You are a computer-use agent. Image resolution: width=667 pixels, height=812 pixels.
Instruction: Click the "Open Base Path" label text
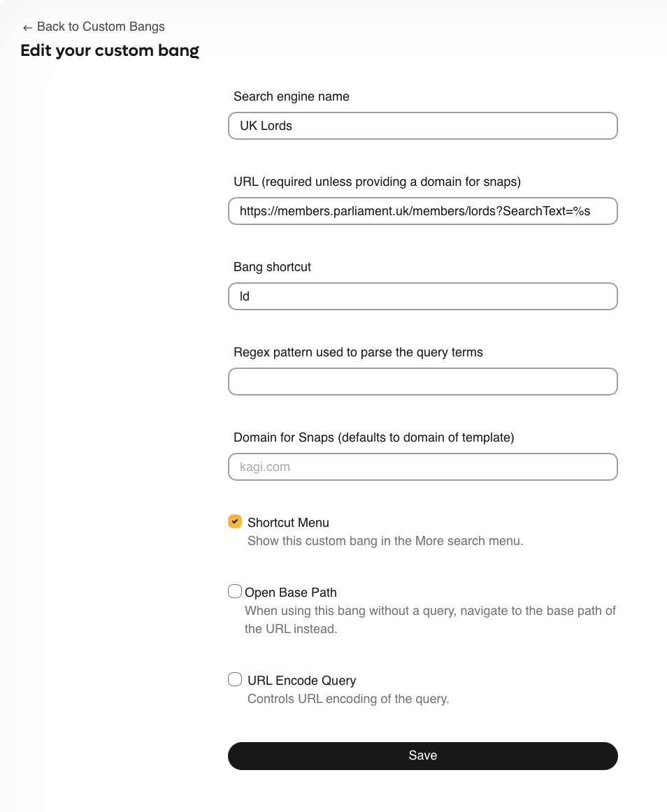291,593
